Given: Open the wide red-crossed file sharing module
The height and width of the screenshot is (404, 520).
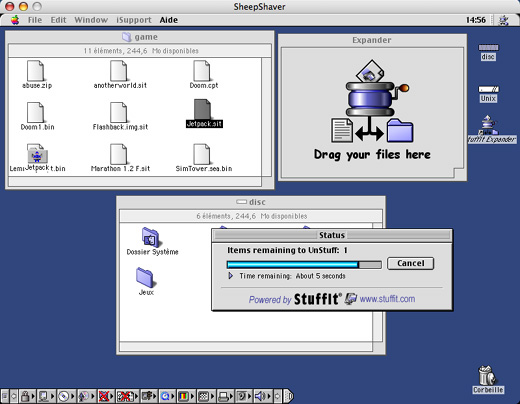Looking at the screenshot, I should (x=127, y=396).
